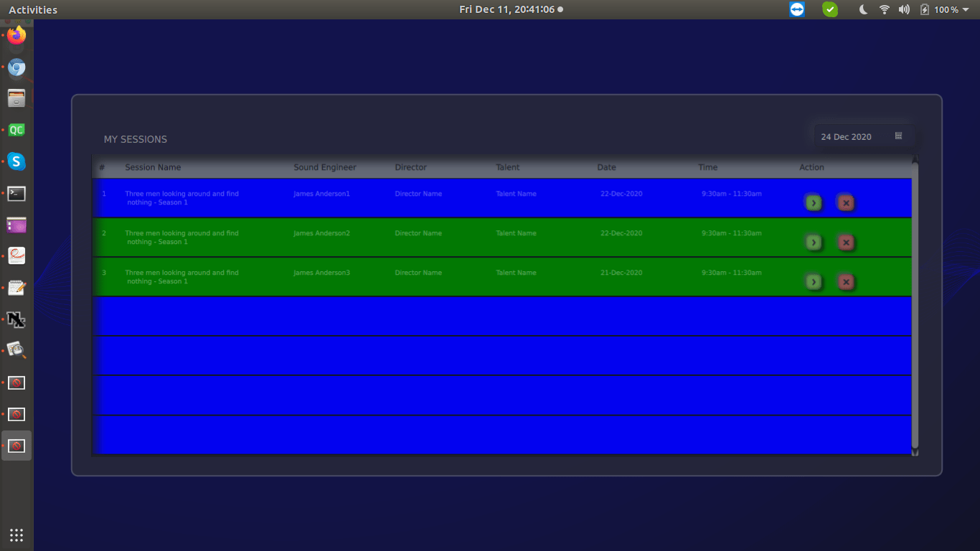
Task: Open the Show Applications grid
Action: tap(16, 534)
